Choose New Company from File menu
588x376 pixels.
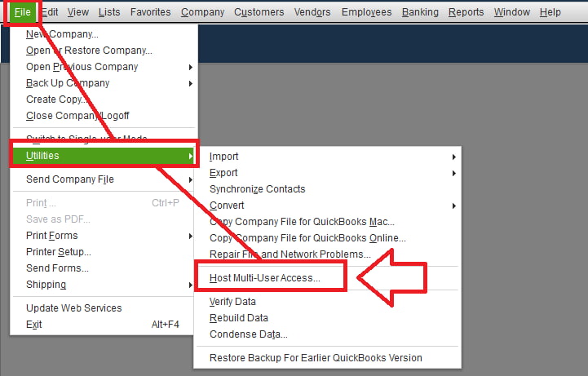[x=104, y=34]
